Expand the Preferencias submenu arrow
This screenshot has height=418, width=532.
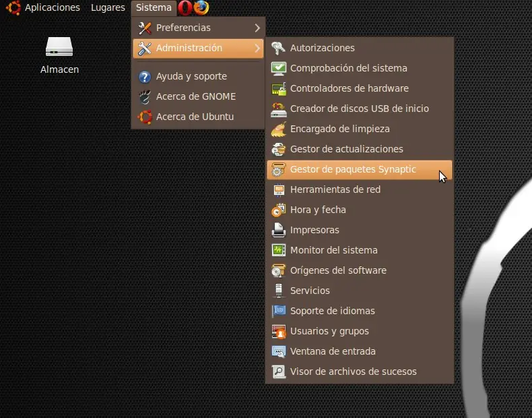(x=257, y=28)
